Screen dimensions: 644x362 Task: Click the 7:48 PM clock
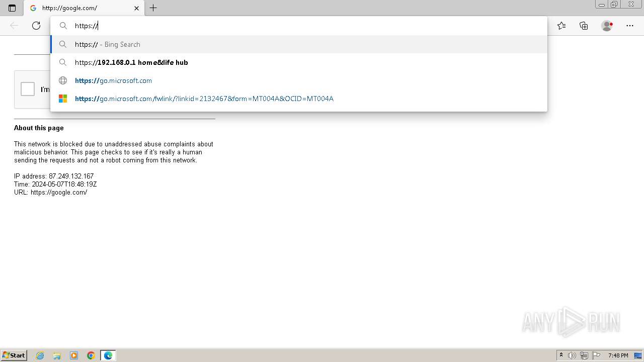[618, 355]
